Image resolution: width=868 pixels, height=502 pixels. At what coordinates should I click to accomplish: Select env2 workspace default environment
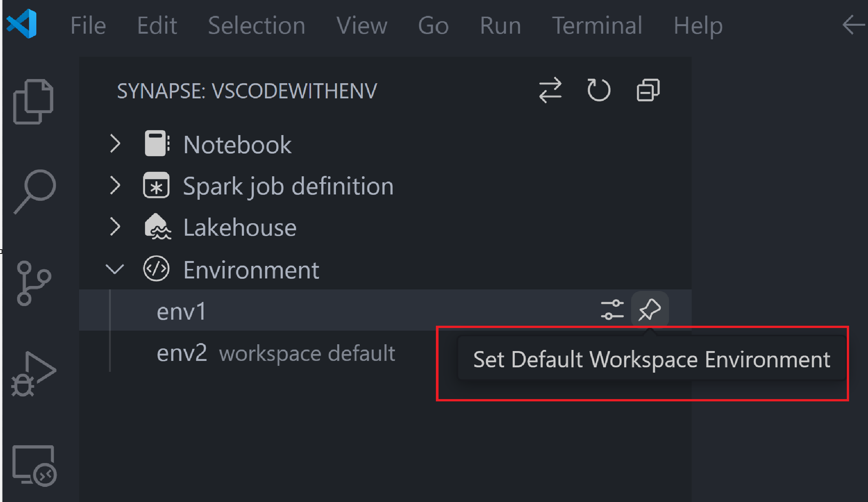[276, 353]
